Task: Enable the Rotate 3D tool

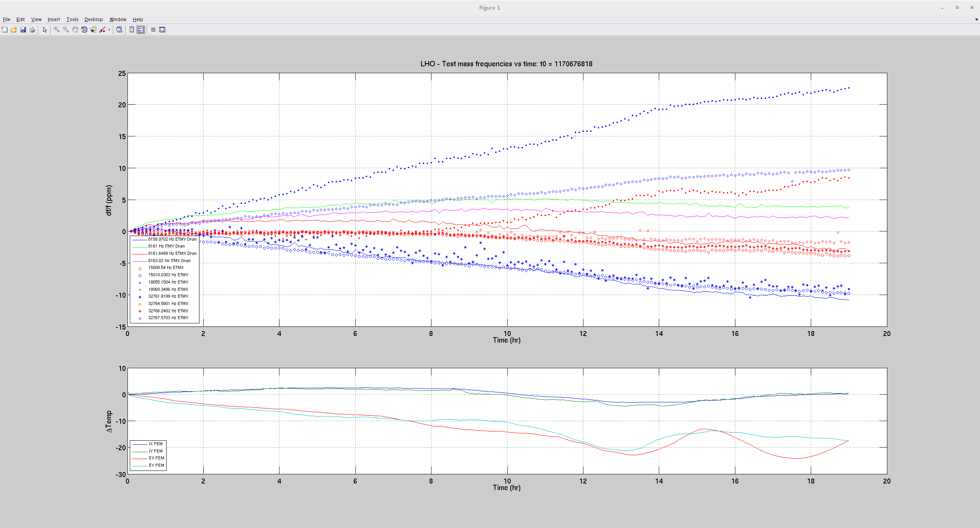Action: pos(84,30)
